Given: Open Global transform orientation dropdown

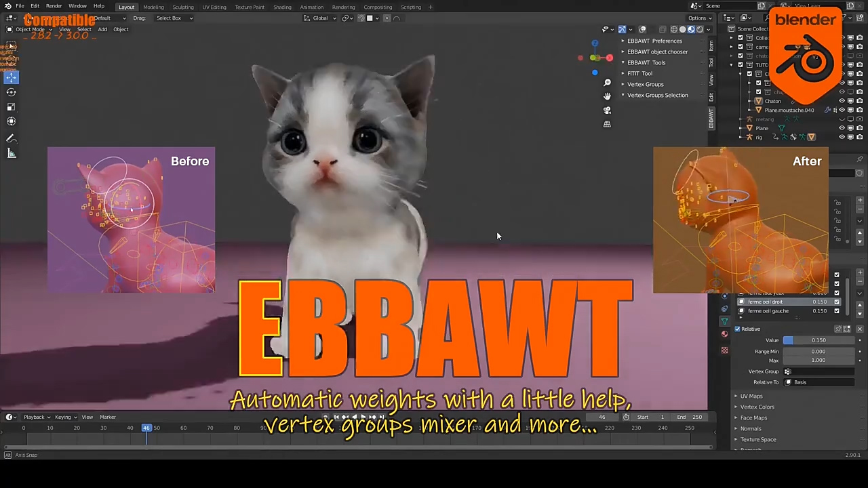Looking at the screenshot, I should 320,18.
